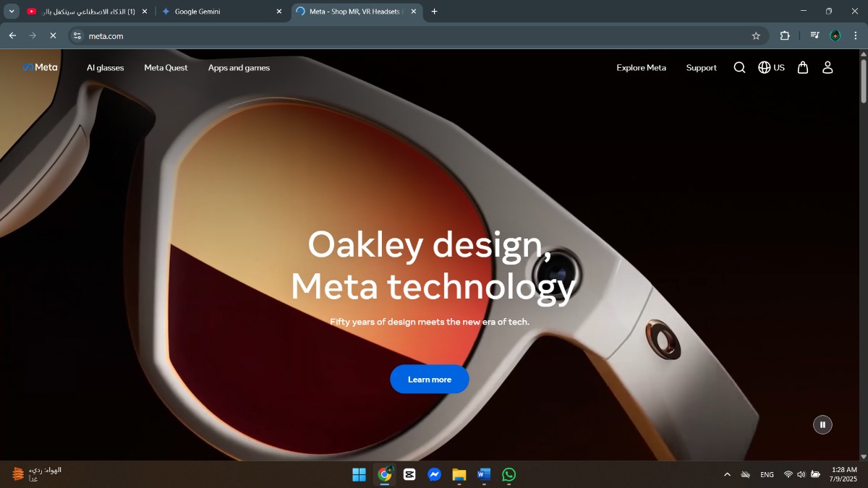The image size is (868, 488).
Task: Pause the hero video
Action: coord(822,424)
